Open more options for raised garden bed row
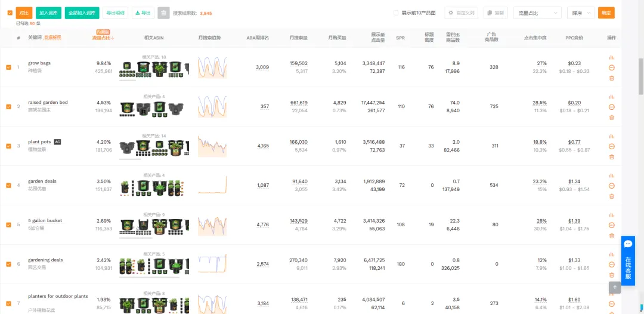The image size is (644, 314). [612, 107]
